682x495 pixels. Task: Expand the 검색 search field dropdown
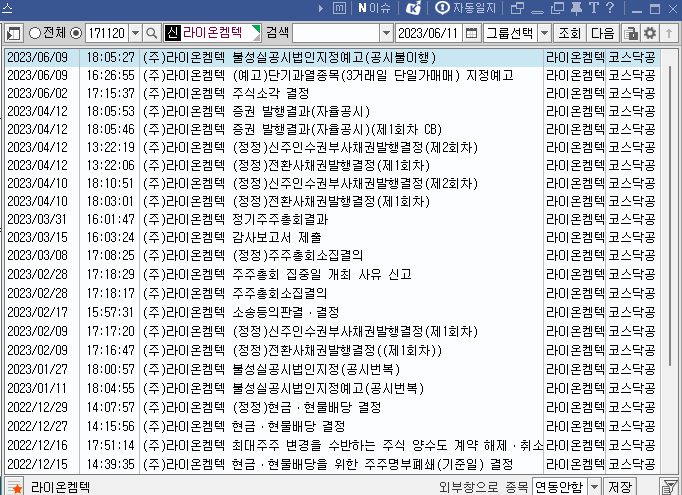coord(386,33)
